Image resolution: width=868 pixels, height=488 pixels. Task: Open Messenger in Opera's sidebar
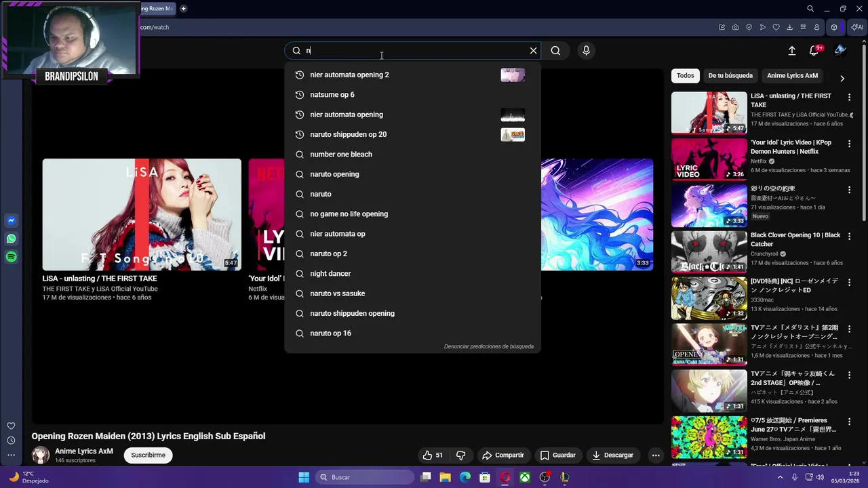(11, 220)
